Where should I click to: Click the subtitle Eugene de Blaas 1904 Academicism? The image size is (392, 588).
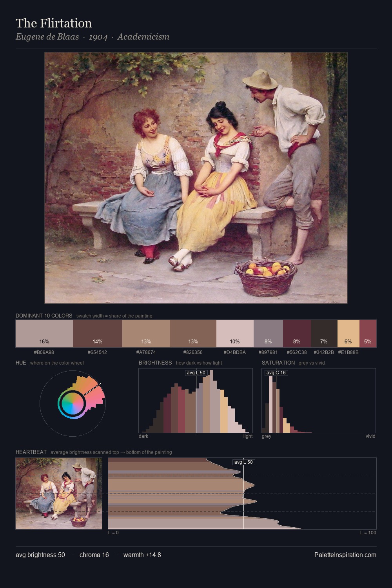point(93,37)
